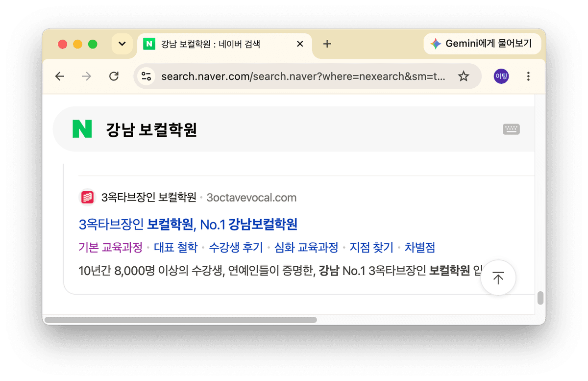588x381 pixels.
Task: Open the on-screen keyboard icon in search bar
Action: 511,129
